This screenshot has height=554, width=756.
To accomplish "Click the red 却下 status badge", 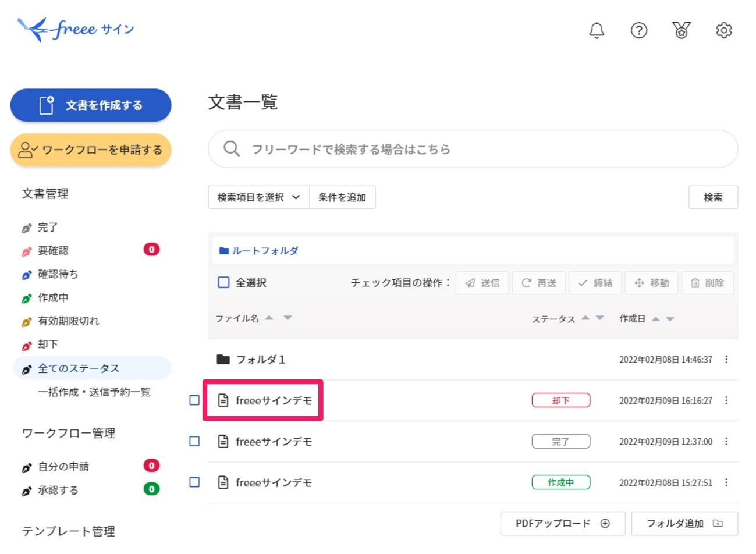I will tap(560, 400).
